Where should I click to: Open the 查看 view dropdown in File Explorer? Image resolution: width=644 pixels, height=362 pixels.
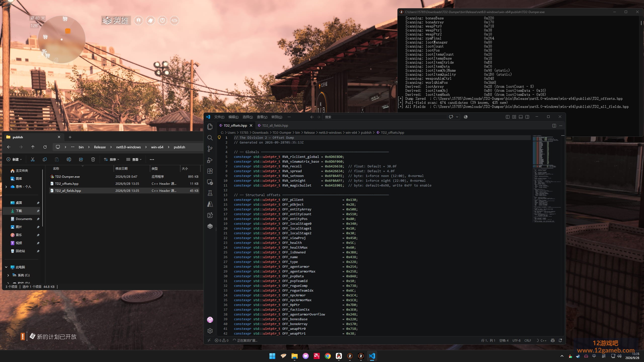pyautogui.click(x=134, y=159)
